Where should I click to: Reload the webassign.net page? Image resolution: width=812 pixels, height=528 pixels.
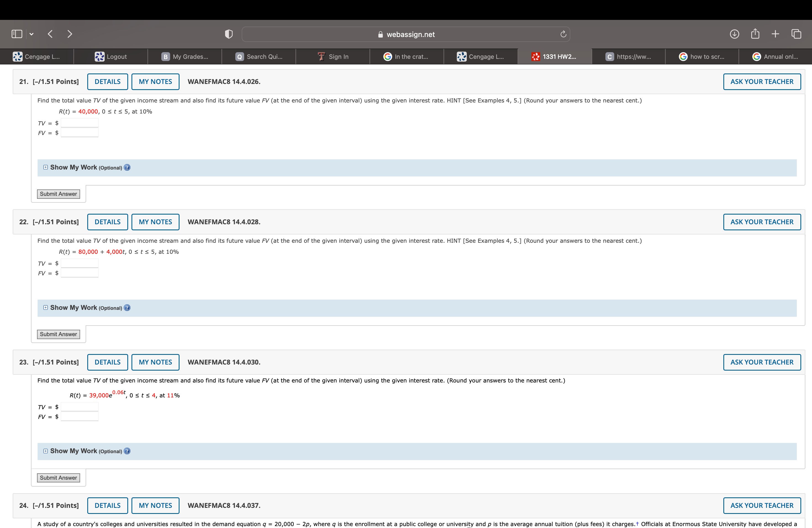(x=563, y=34)
